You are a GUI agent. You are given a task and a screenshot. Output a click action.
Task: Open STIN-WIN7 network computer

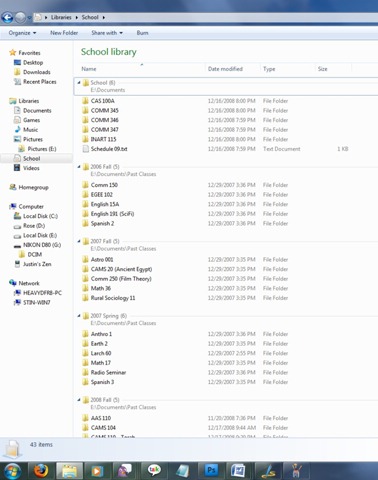coord(37,303)
